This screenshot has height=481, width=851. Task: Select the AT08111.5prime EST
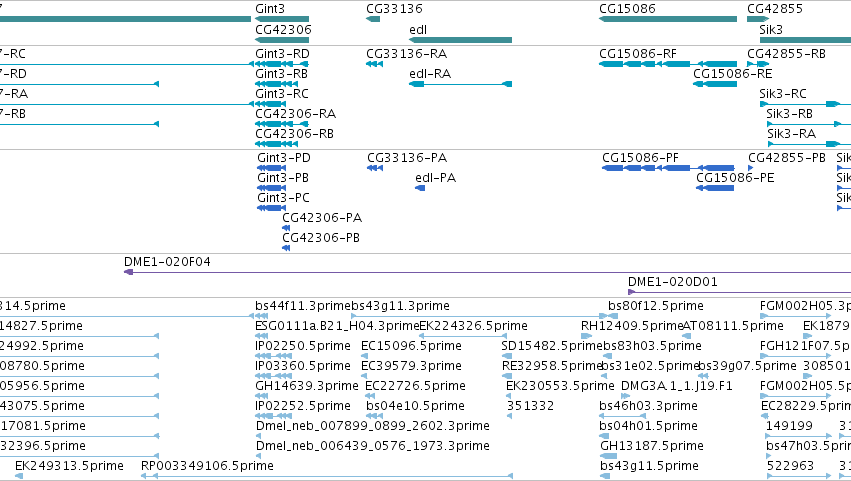pos(687,336)
